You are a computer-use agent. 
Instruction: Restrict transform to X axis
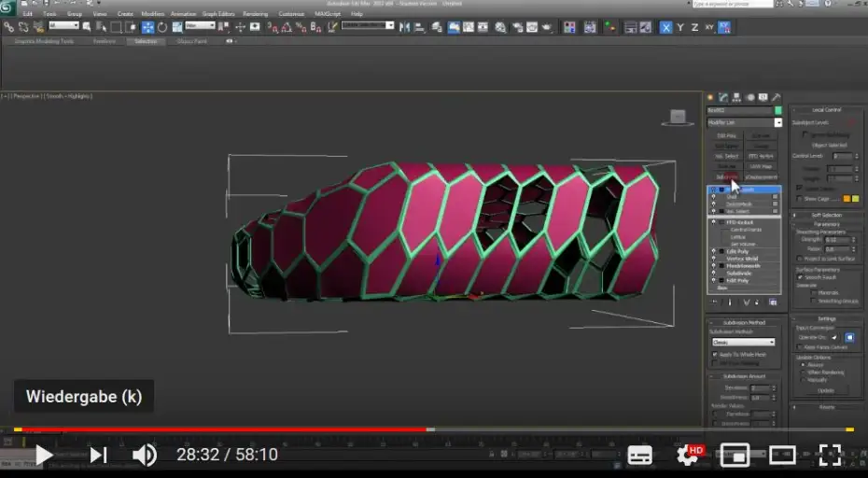pos(666,26)
